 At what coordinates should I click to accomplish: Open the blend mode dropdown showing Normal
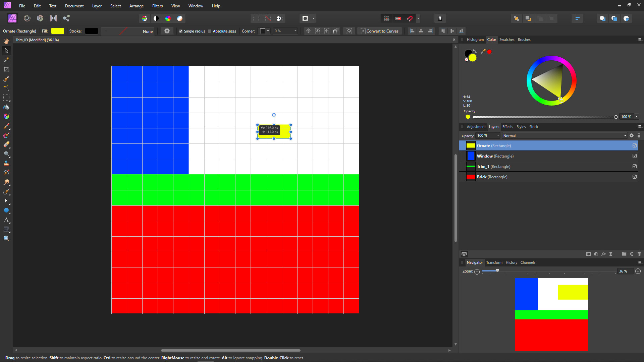pyautogui.click(x=625, y=136)
